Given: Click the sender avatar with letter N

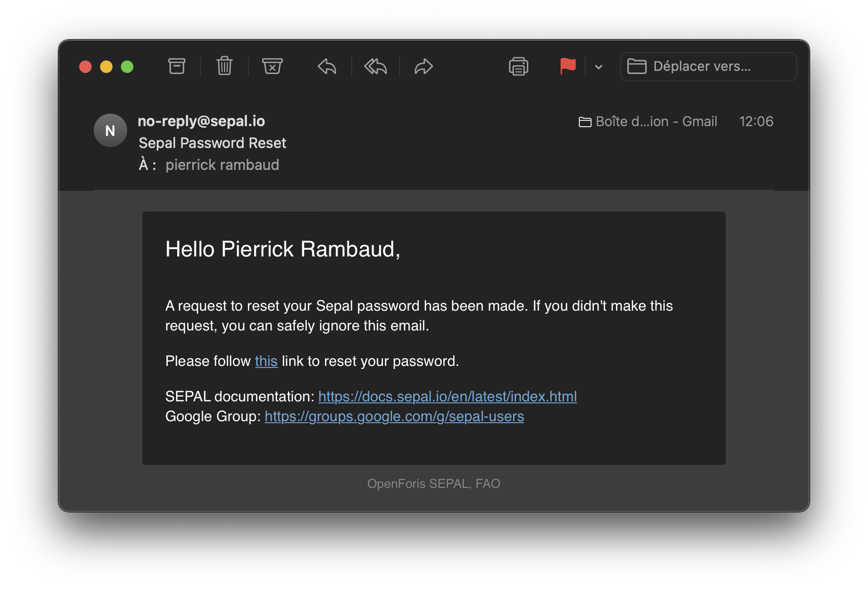Looking at the screenshot, I should 110,130.
